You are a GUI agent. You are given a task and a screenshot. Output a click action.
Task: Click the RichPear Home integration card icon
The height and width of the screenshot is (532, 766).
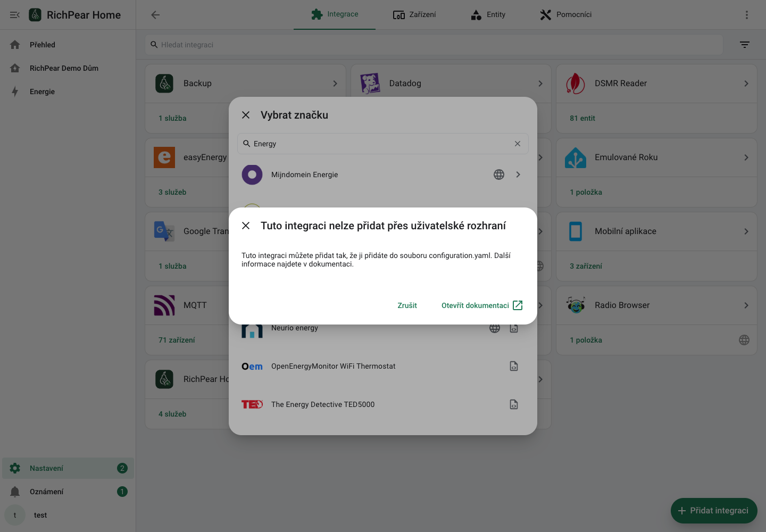pyautogui.click(x=164, y=379)
